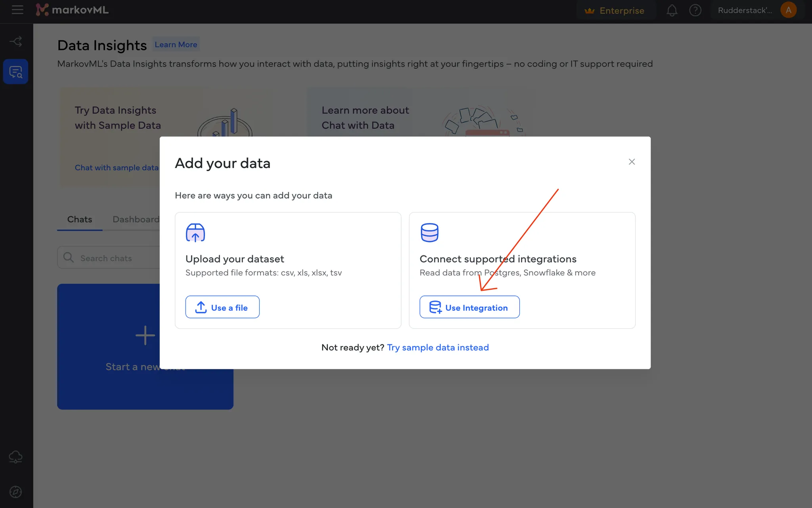
Task: Open the user avatar A menu
Action: [788, 10]
